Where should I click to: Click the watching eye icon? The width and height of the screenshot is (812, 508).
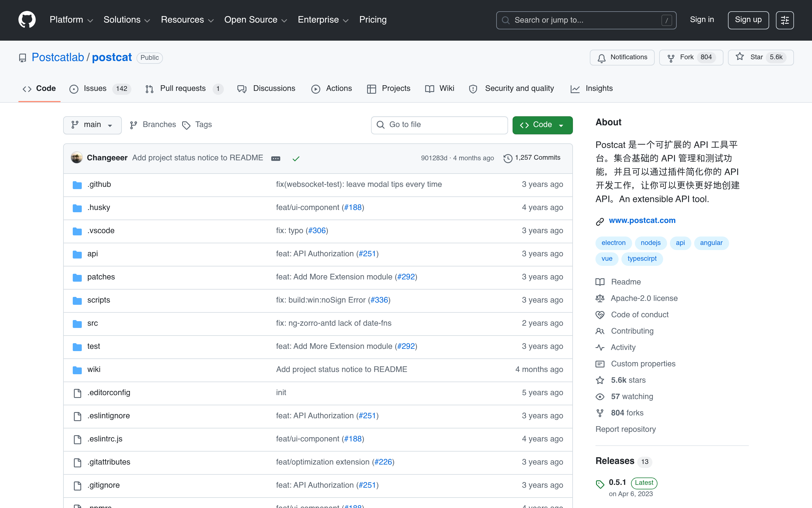600,397
